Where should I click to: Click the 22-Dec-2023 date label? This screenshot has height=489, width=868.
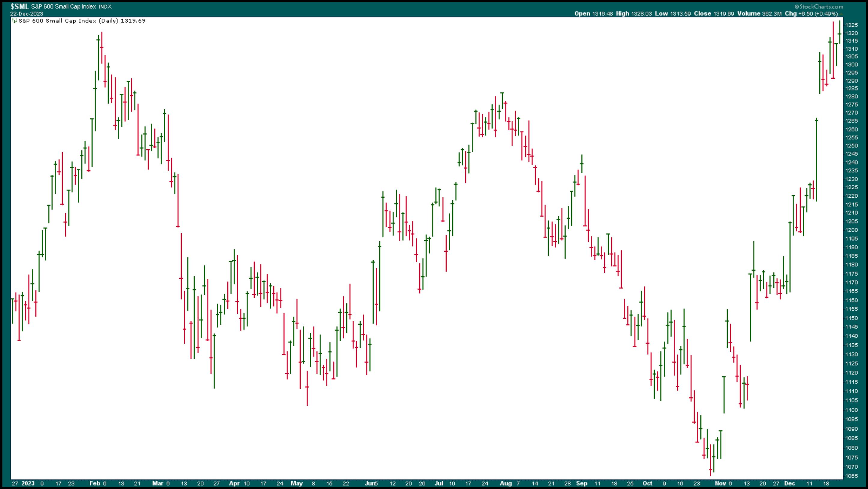(x=27, y=14)
